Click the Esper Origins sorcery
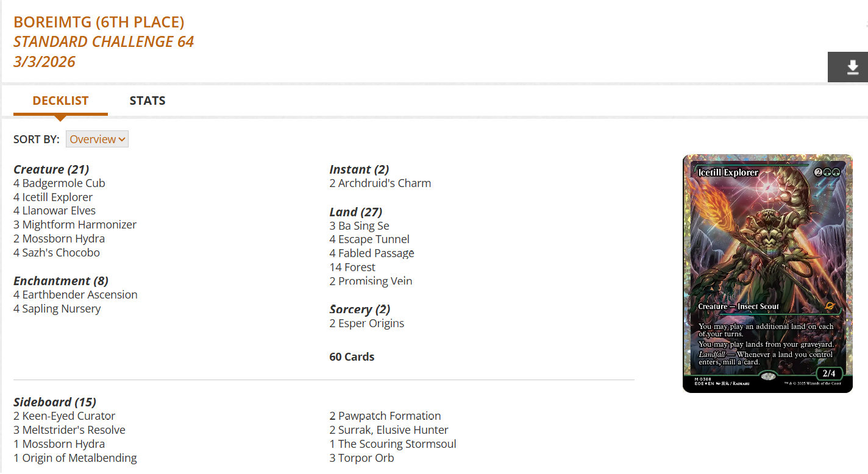This screenshot has height=474, width=868. pyautogui.click(x=371, y=323)
